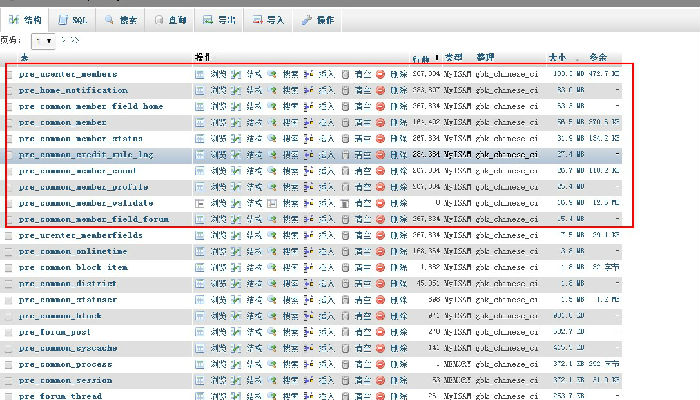Sort by the 大小 (size) column header

557,57
